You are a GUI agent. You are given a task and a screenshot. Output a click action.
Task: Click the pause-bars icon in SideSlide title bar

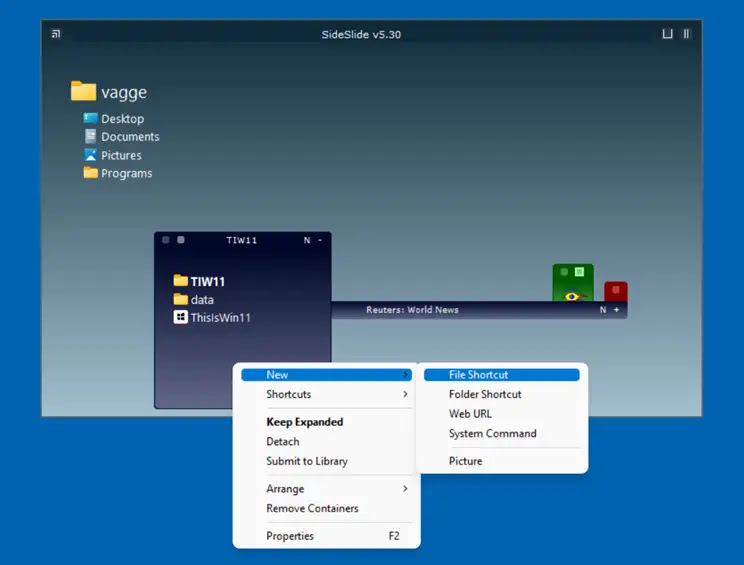(x=686, y=34)
